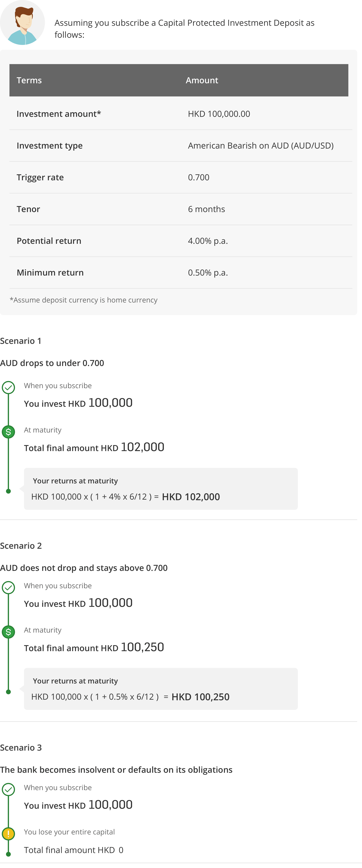The height and width of the screenshot is (868, 362).
Task: Click Scenario 2 green dollar maturity icon
Action: 8,632
